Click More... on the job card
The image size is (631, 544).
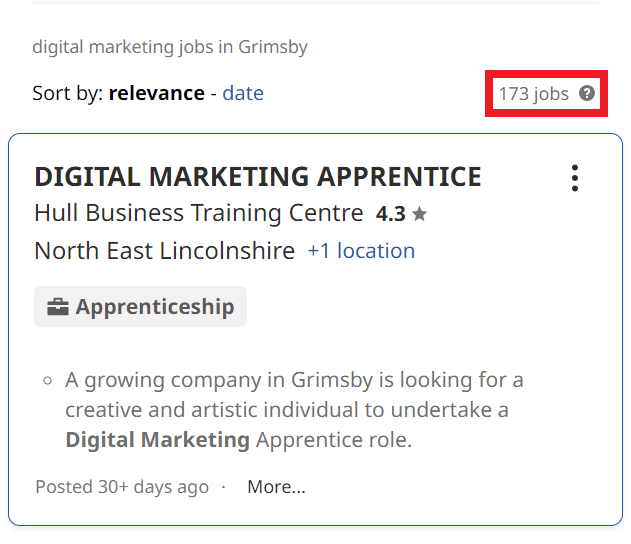point(276,487)
